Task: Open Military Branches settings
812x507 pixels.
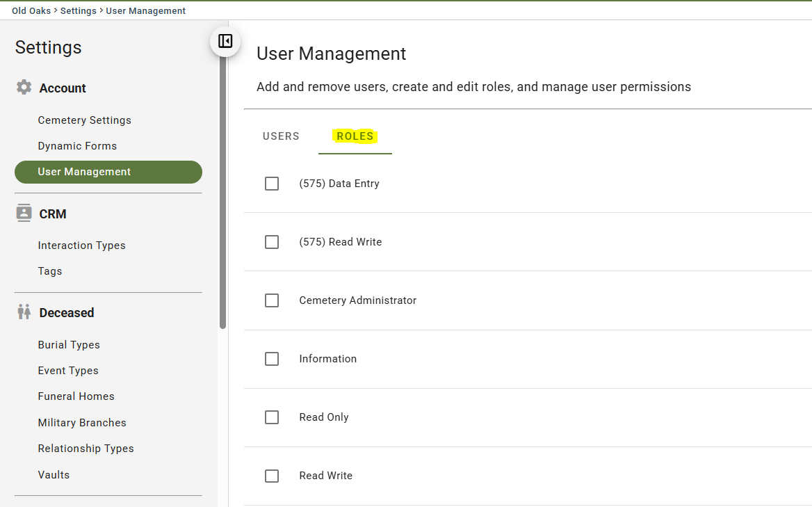Action: (82, 423)
